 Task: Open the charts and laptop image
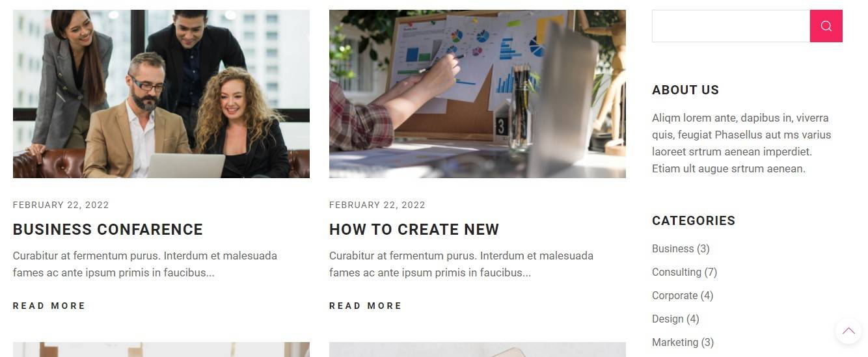tap(478, 94)
